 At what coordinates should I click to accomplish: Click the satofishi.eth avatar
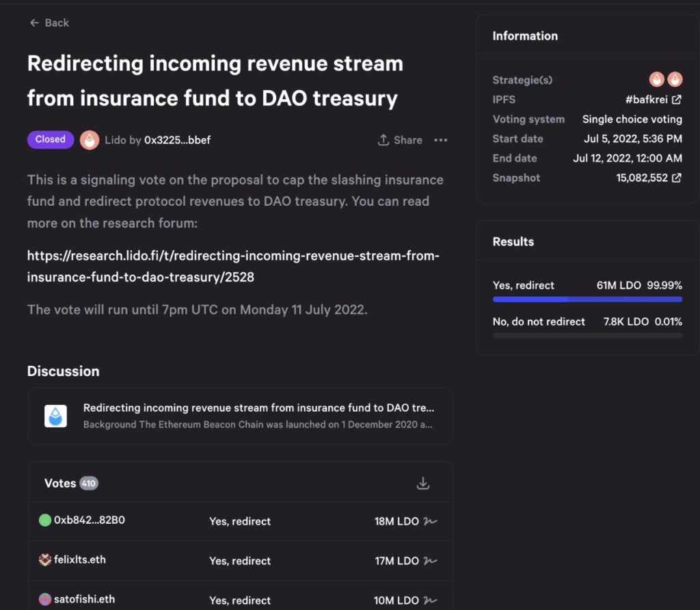tap(45, 599)
